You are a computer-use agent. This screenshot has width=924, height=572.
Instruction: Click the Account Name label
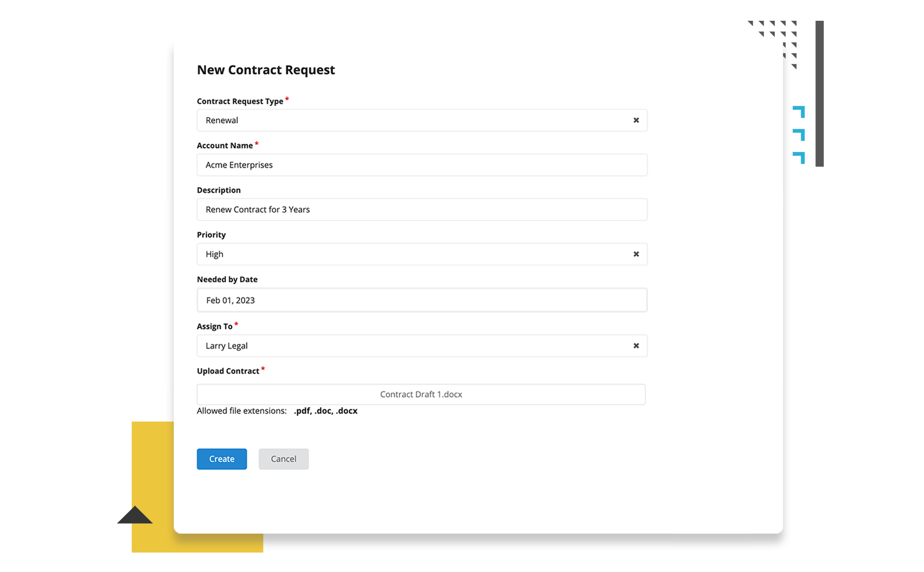click(225, 145)
